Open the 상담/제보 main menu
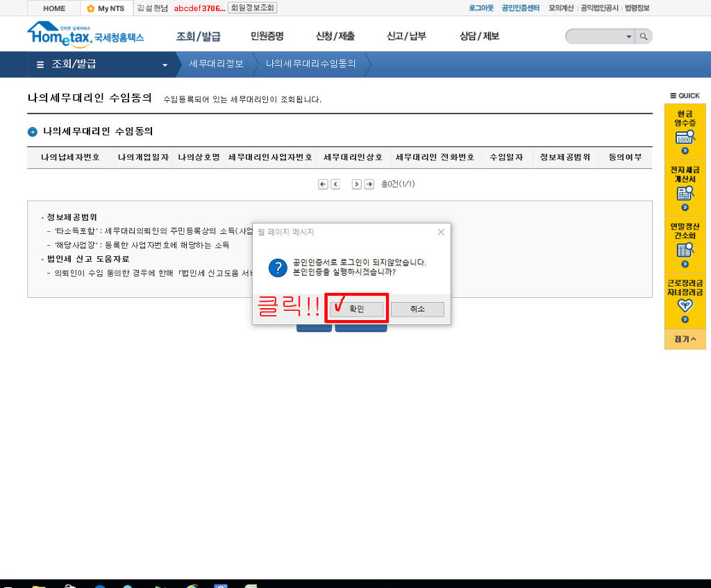 click(479, 36)
